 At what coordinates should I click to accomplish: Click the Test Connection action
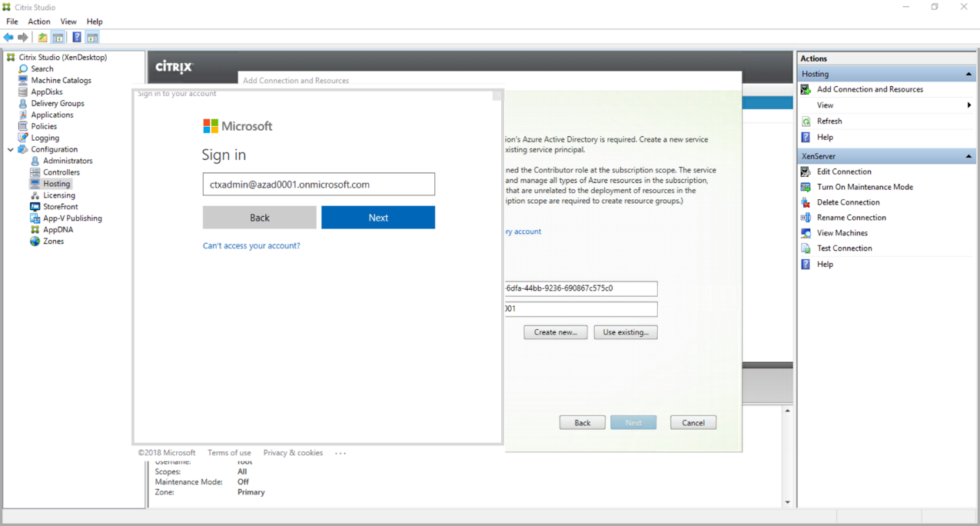(x=844, y=248)
